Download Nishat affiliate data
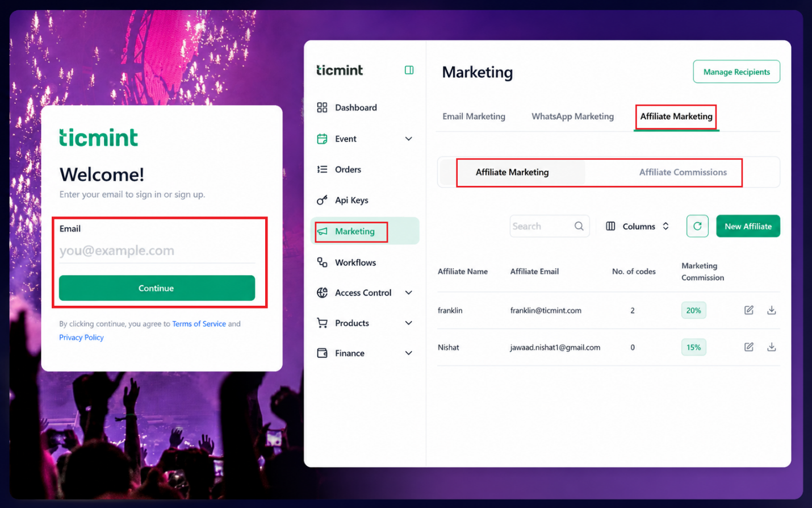This screenshot has height=508, width=812. (771, 347)
